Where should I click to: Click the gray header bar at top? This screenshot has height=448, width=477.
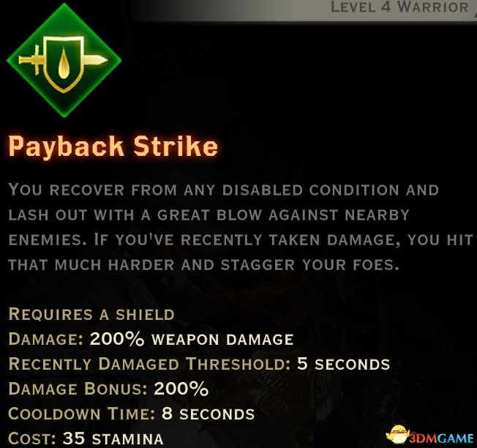(x=304, y=10)
